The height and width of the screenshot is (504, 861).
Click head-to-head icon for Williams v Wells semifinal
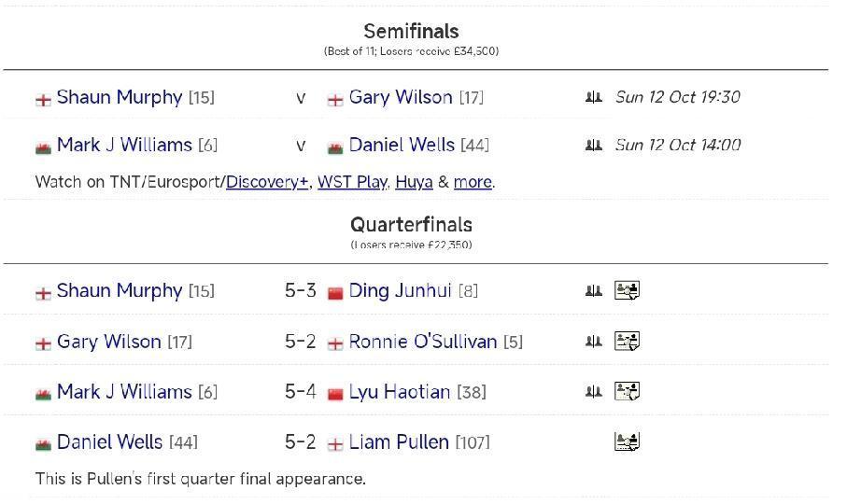[x=593, y=145]
